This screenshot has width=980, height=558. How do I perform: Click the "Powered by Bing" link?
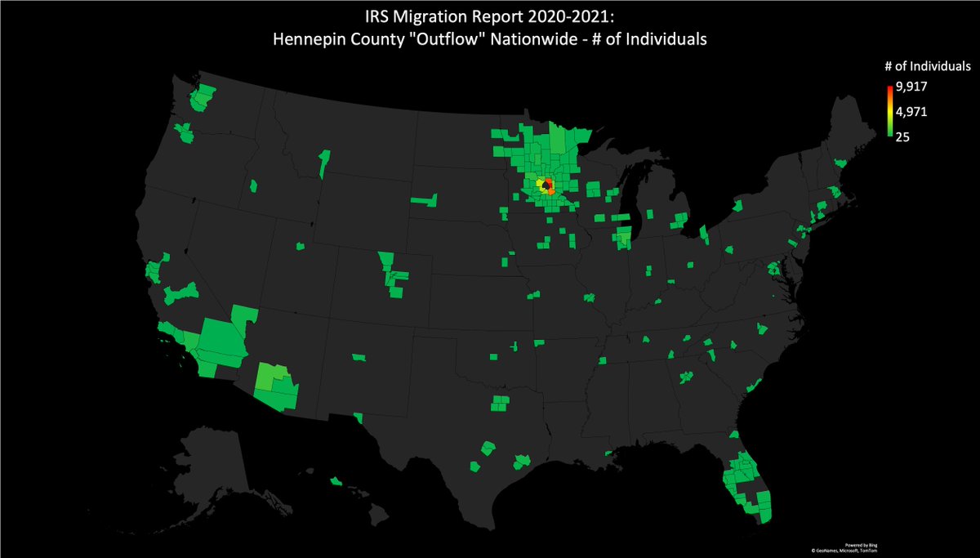[860, 543]
